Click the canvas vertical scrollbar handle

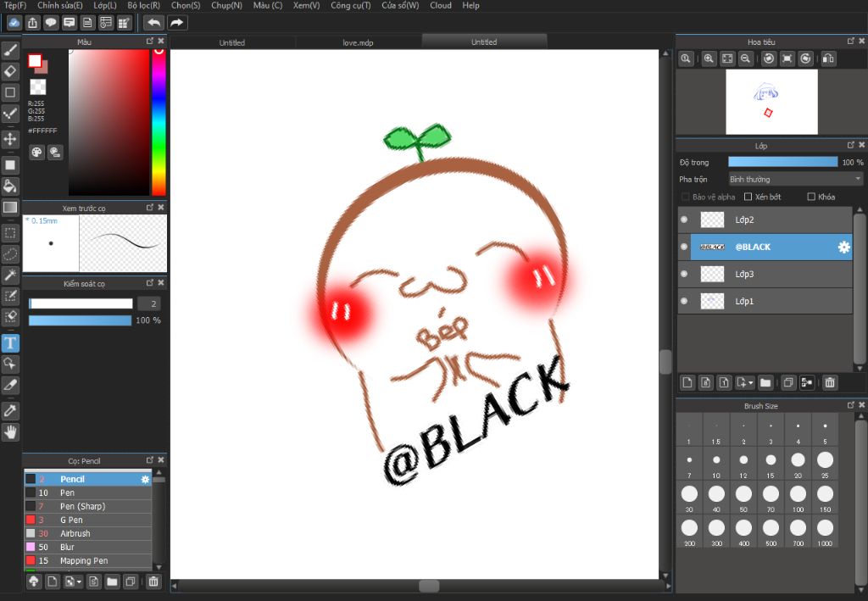tap(665, 362)
